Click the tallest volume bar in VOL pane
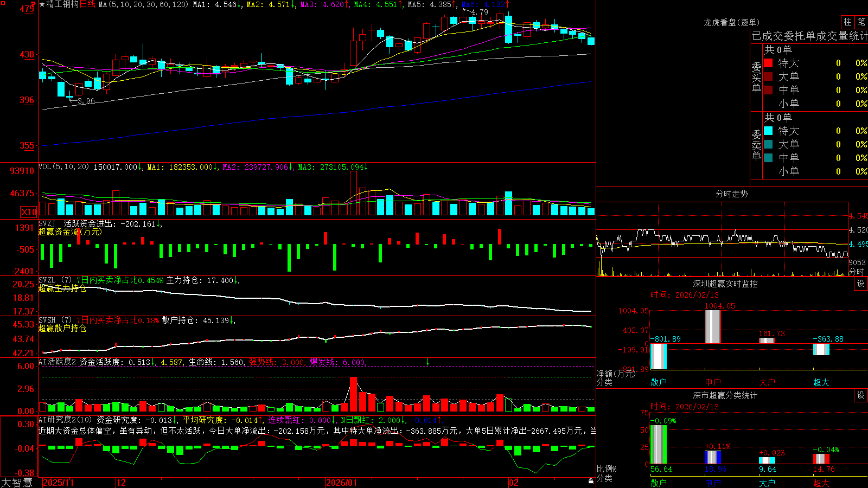This screenshot has width=868, height=488. tap(354, 194)
